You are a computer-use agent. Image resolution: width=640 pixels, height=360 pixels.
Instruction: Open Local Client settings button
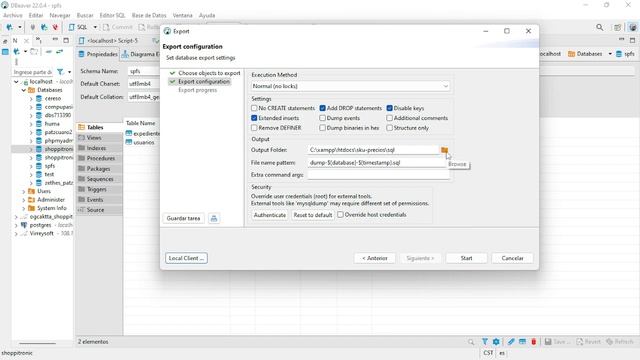pos(186,258)
